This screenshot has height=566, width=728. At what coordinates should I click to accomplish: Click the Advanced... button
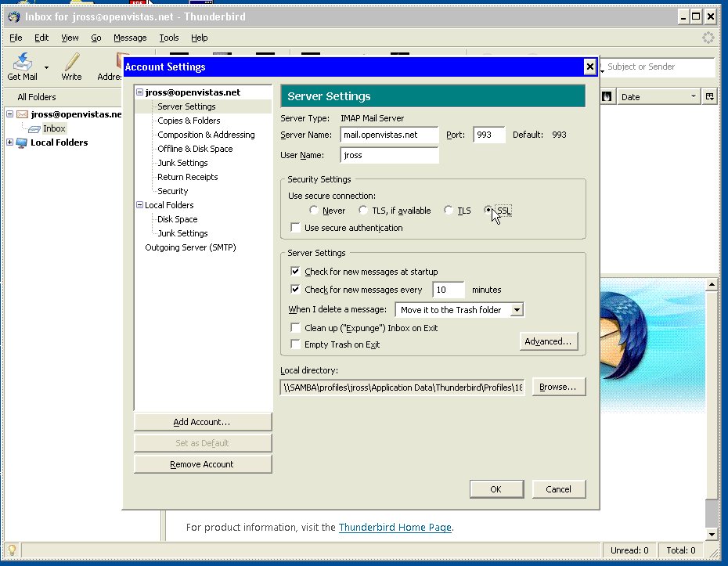(548, 341)
